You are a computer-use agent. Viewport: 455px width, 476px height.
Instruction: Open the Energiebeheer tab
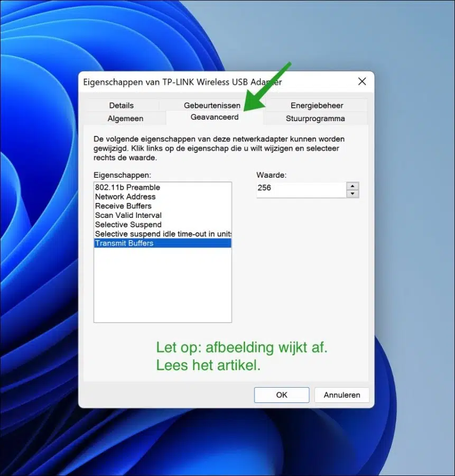(x=317, y=105)
